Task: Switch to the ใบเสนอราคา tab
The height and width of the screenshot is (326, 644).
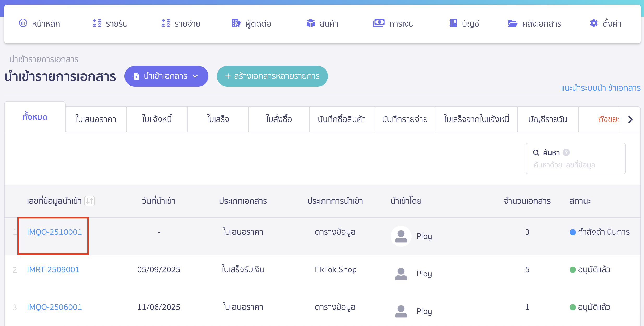Action: click(x=96, y=119)
